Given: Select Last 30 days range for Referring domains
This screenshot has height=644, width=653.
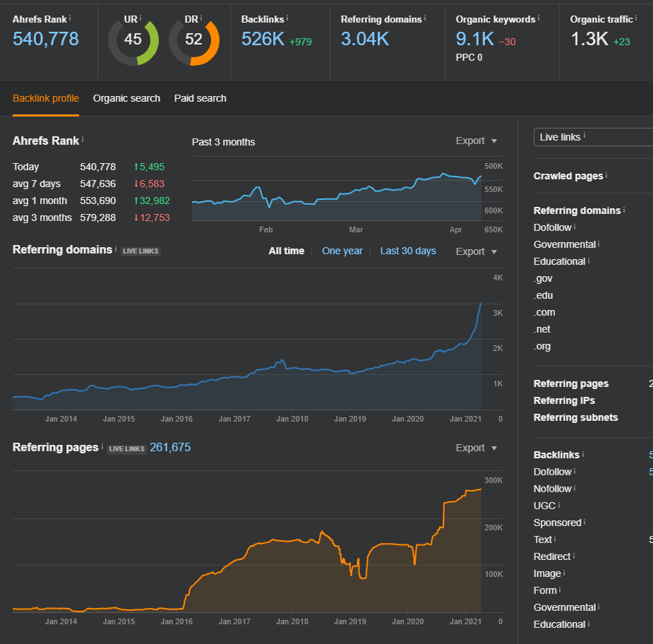Looking at the screenshot, I should tap(408, 251).
